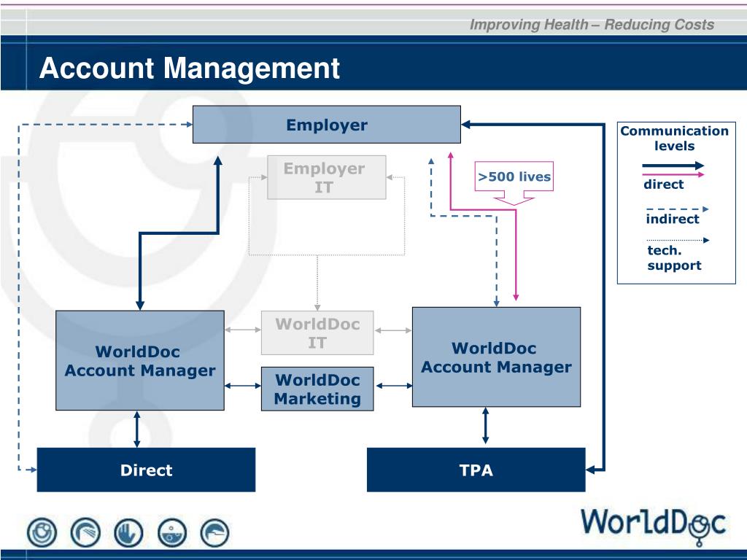Click the Account Management slide title
Viewport: 747px width, 560px height.
[x=190, y=68]
